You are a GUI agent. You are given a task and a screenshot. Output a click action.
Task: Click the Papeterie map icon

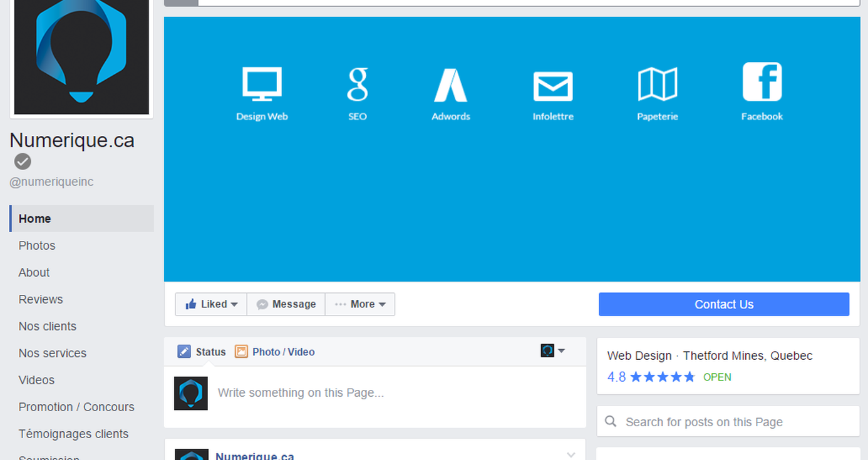[x=658, y=84]
